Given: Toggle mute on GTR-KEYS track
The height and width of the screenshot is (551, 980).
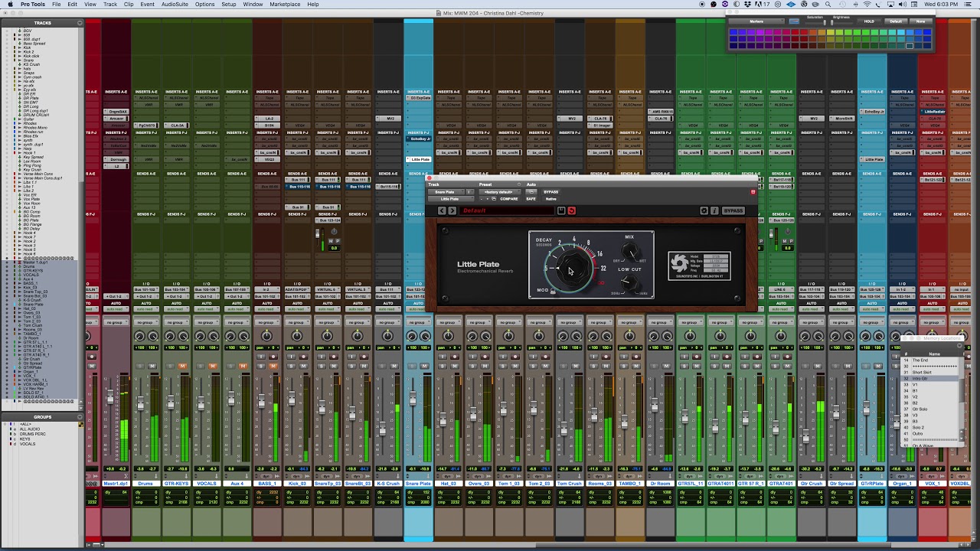Looking at the screenshot, I should coord(182,366).
